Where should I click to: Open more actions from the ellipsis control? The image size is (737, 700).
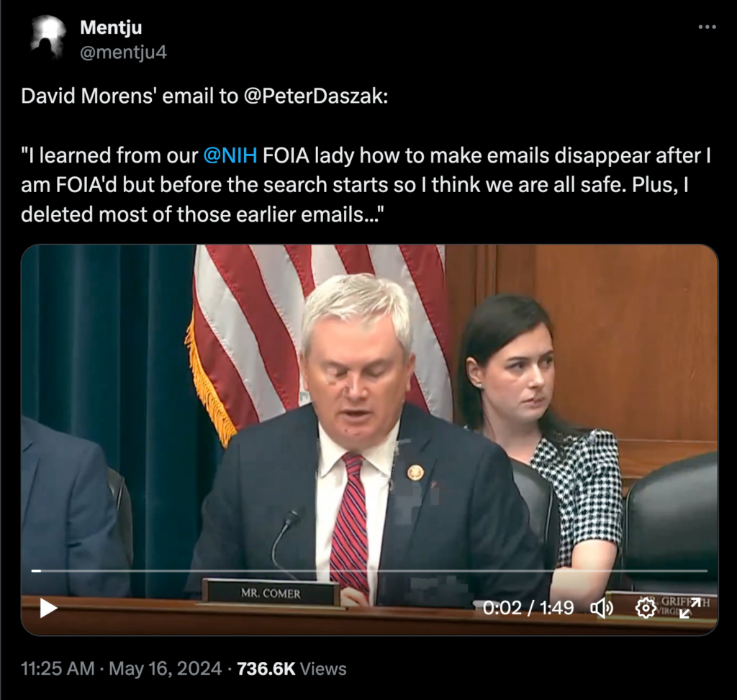(708, 26)
